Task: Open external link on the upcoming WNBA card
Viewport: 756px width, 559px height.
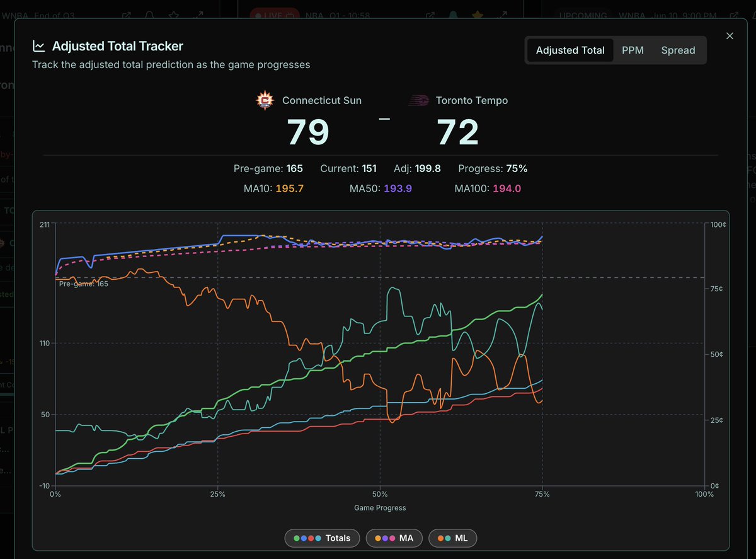Action: [x=735, y=15]
